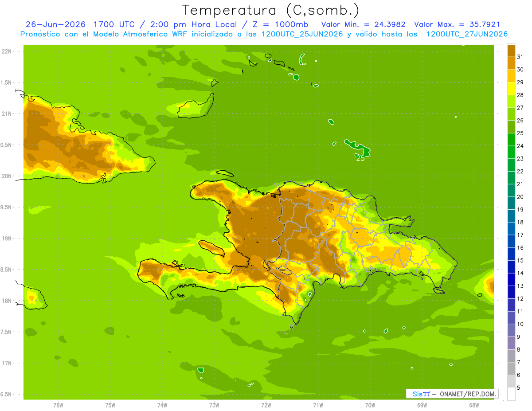Image resolution: width=532 pixels, height=411 pixels.
Task: Click the '18N' latitude axis label
Action: (x=7, y=301)
